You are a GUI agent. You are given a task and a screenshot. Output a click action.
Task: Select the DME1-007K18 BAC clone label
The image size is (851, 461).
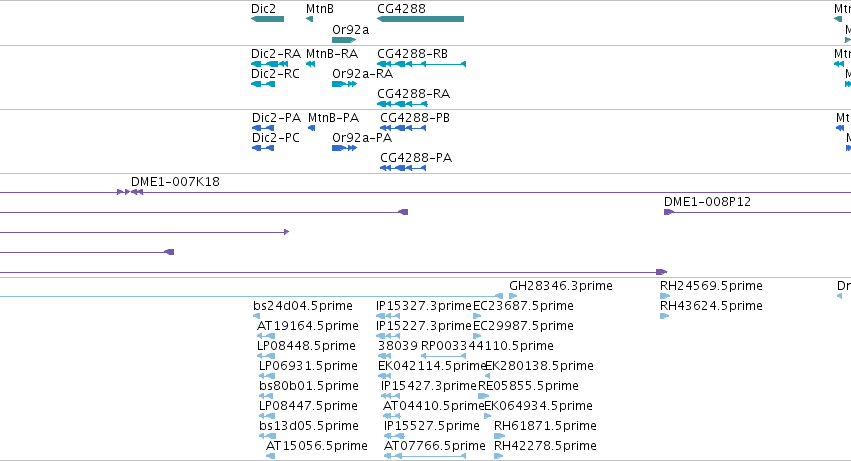point(175,182)
